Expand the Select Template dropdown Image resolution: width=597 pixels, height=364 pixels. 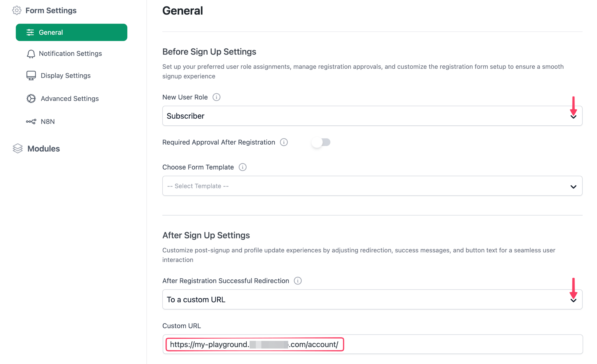click(372, 186)
